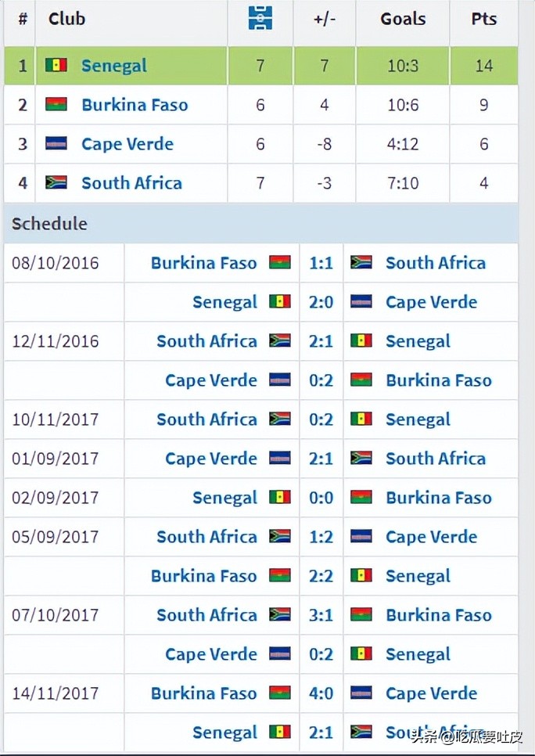This screenshot has width=535, height=756.
Task: Open Senegal club page from standings
Action: tap(113, 66)
